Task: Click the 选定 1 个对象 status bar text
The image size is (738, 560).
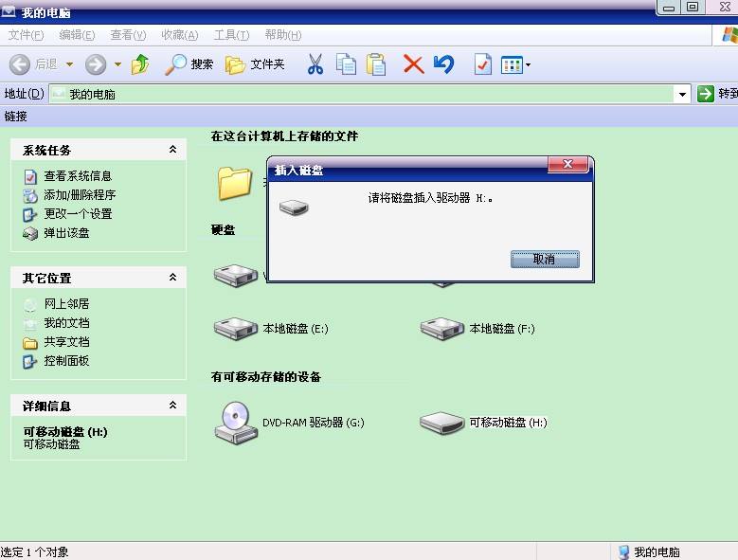Action: 34,552
